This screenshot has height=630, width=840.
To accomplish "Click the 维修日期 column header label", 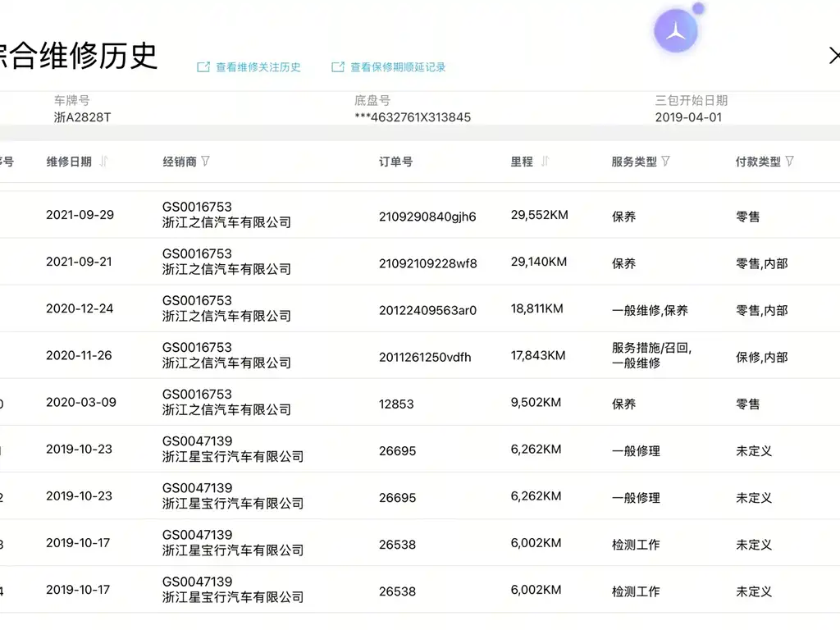I will point(69,162).
